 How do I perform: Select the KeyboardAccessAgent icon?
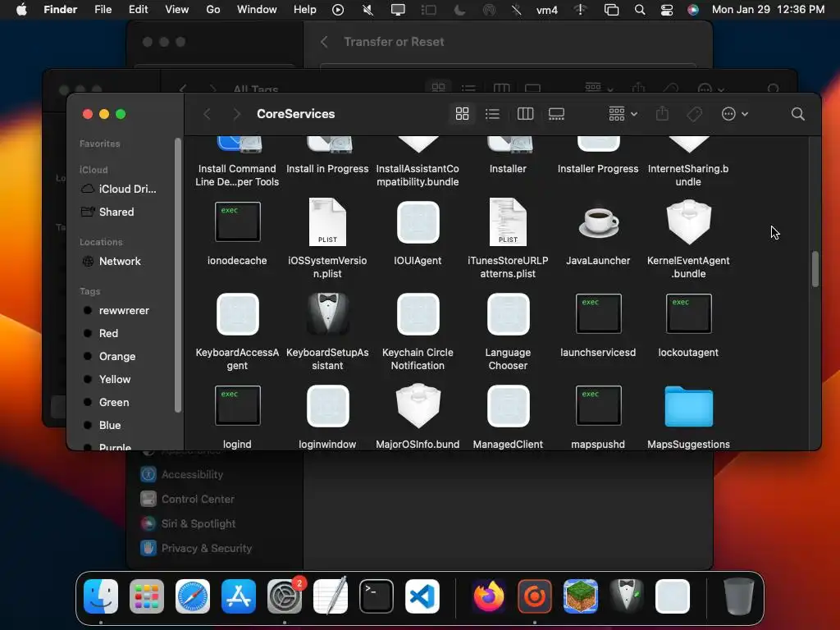pyautogui.click(x=237, y=314)
